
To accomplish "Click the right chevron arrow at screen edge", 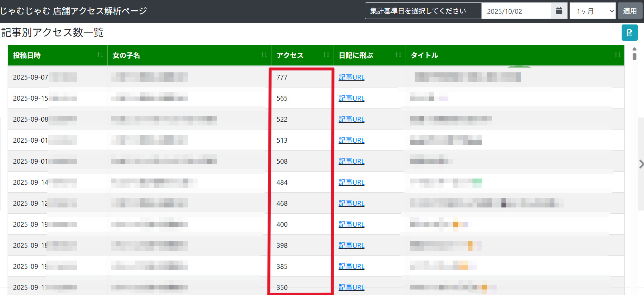I will click(x=641, y=164).
